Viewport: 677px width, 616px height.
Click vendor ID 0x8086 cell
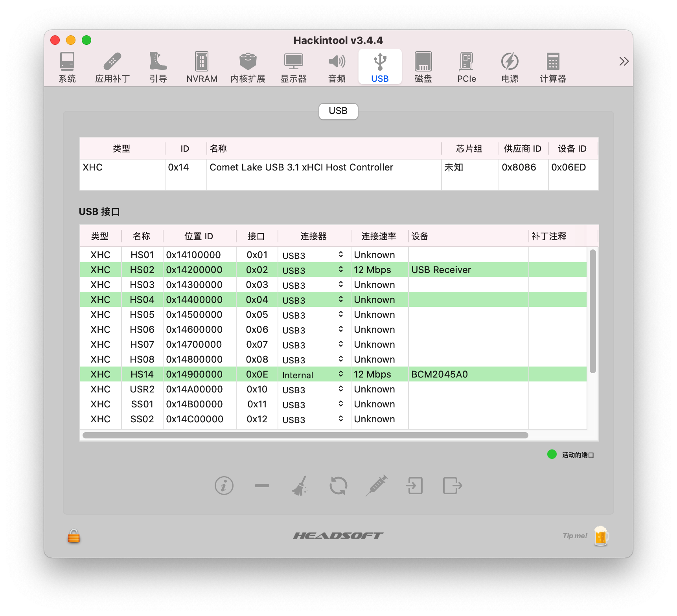pyautogui.click(x=523, y=167)
